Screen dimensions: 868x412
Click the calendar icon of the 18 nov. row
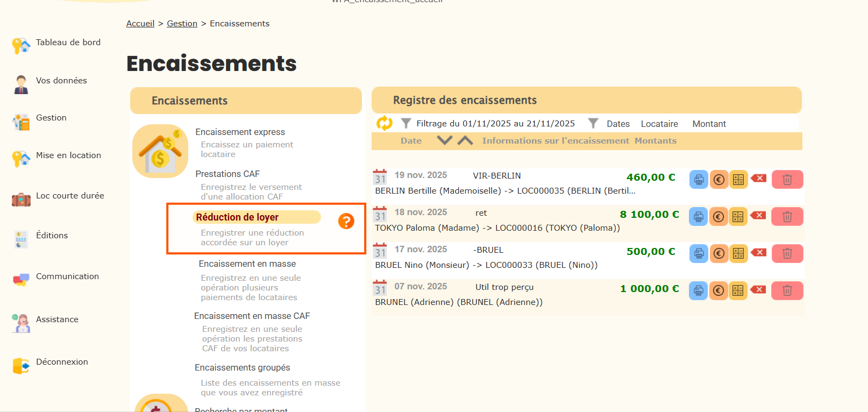click(380, 215)
